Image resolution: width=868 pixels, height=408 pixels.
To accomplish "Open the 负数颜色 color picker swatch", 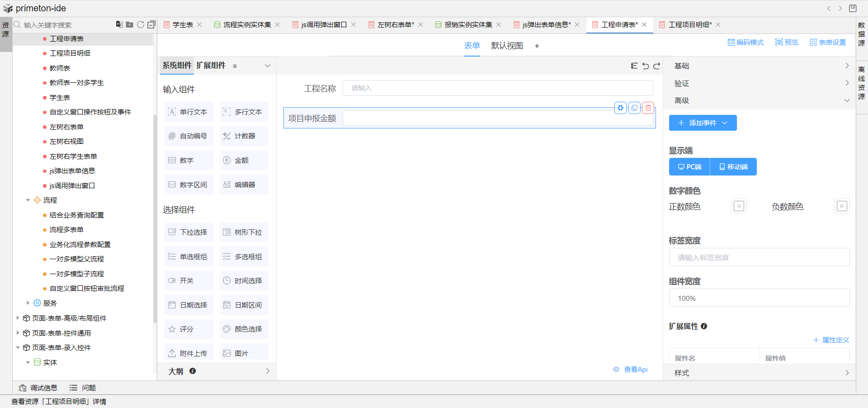I will tap(842, 206).
